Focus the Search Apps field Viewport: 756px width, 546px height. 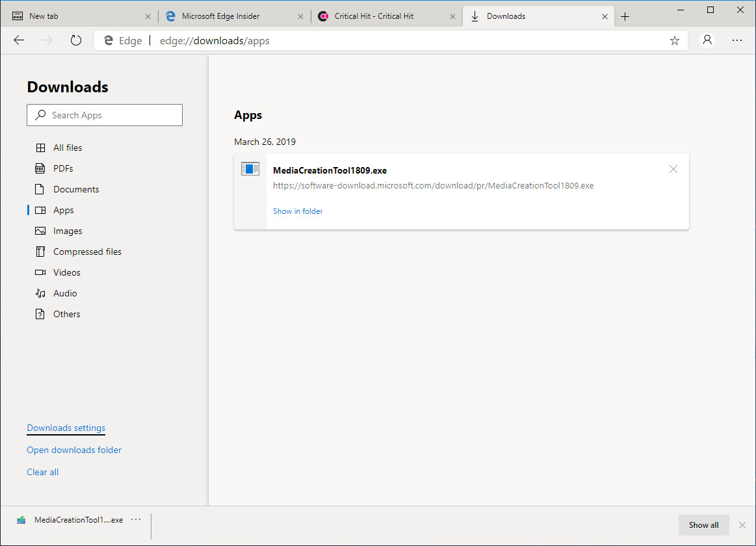[x=111, y=115]
